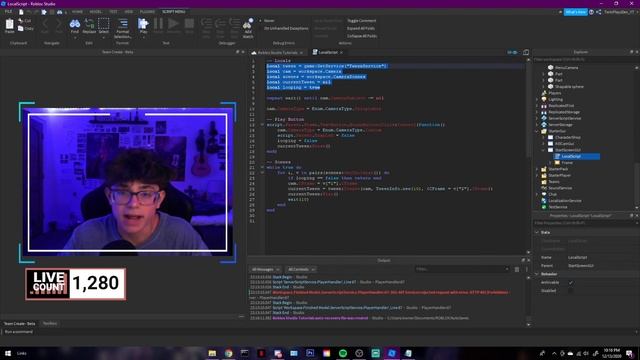This screenshot has height=360, width=640.
Task: Click the Windows Start button
Action: pyautogui.click(x=7, y=353)
